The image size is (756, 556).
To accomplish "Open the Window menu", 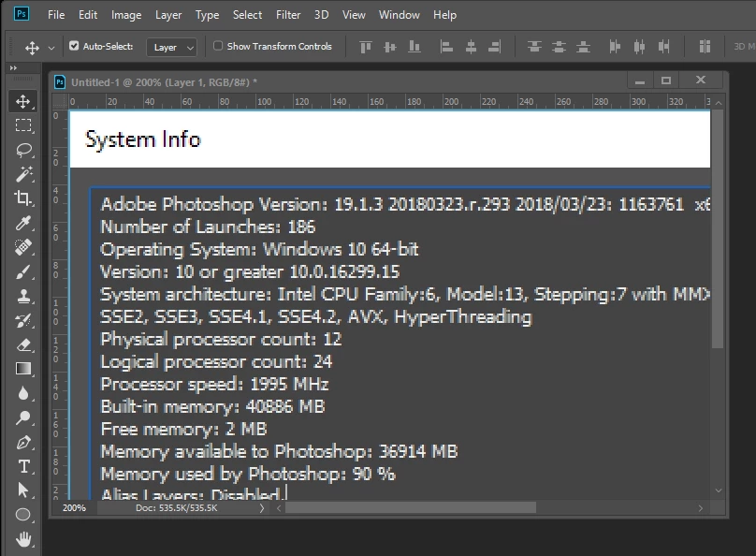I will (400, 15).
